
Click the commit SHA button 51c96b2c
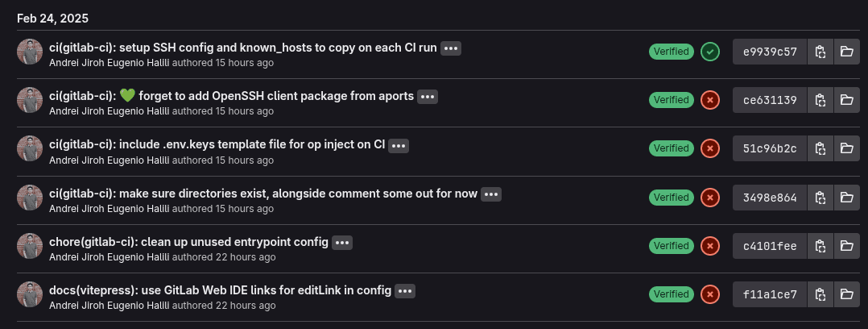tap(770, 149)
